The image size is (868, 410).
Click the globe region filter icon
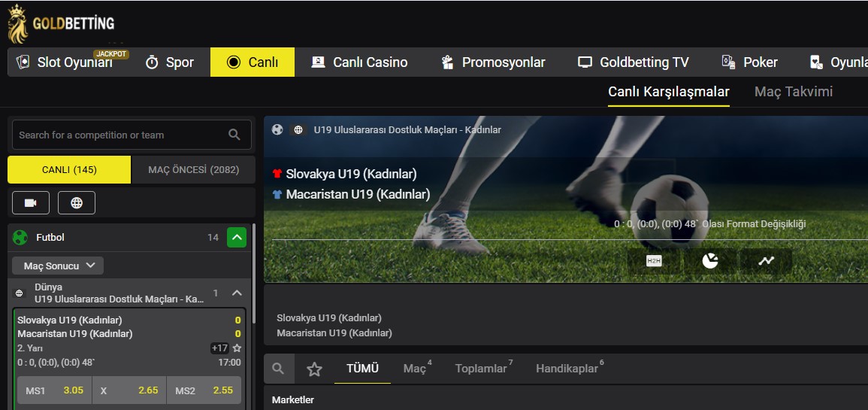(77, 203)
